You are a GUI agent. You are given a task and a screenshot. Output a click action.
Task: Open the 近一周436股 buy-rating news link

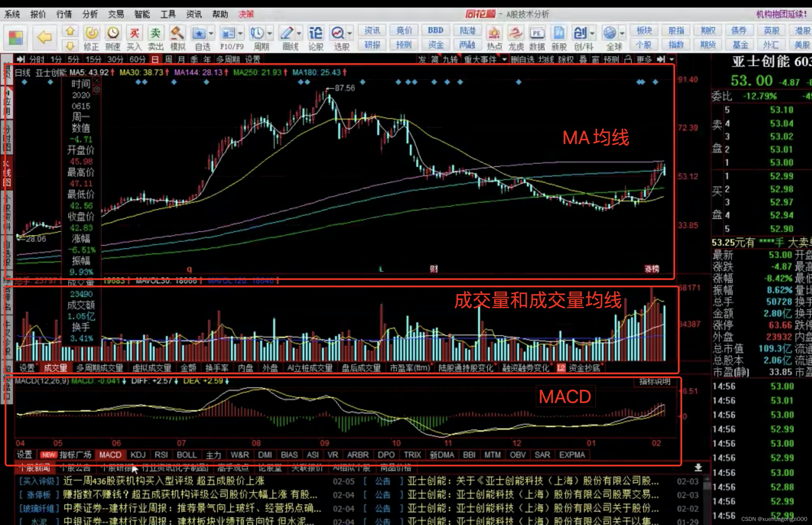coord(164,481)
